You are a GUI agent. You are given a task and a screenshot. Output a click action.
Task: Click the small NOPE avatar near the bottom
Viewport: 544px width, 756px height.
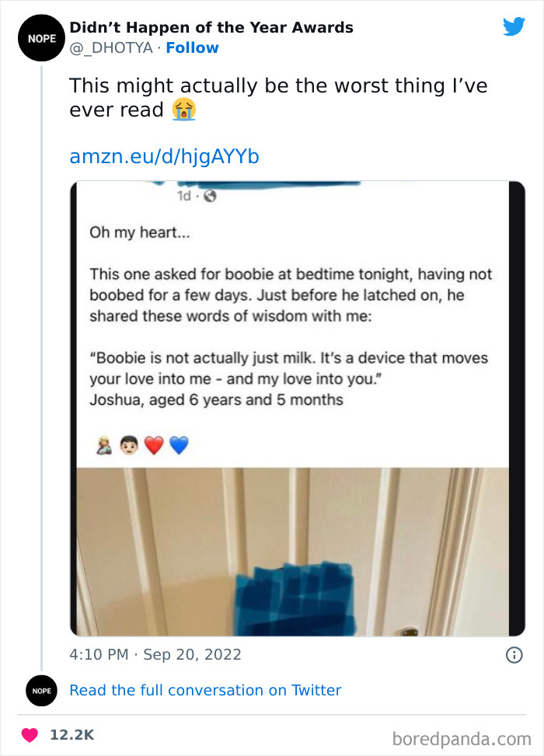coord(41,691)
